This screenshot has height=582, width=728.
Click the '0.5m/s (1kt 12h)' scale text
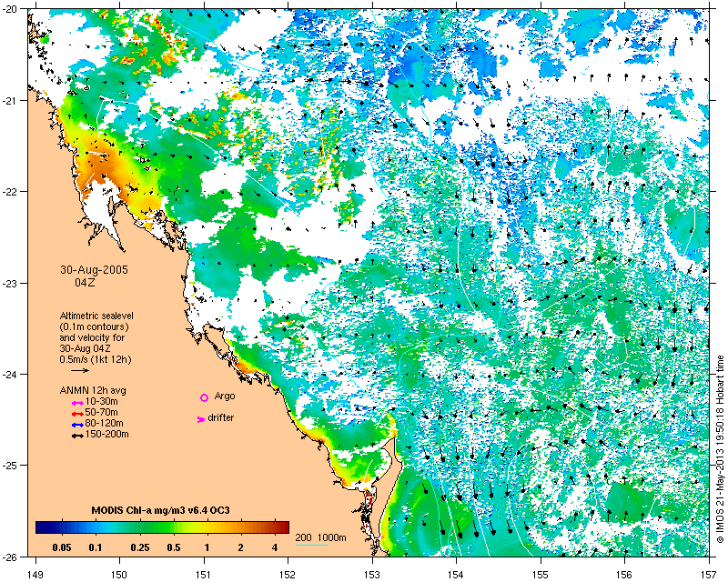tap(96, 360)
